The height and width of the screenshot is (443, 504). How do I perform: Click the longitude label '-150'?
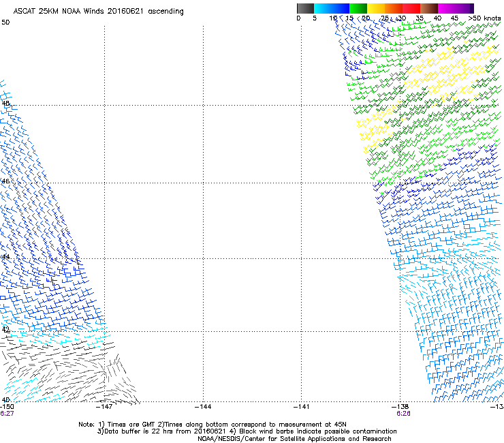coord(7,407)
